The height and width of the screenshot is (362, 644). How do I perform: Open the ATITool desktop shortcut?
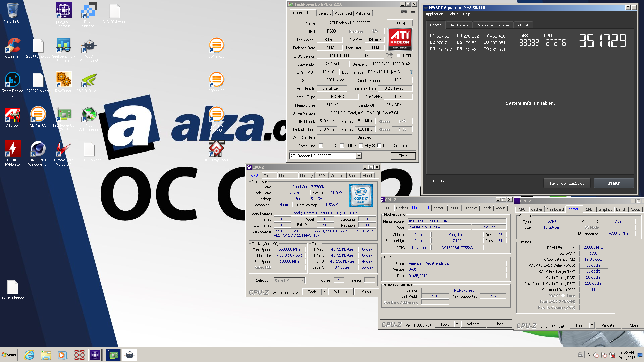12,117
